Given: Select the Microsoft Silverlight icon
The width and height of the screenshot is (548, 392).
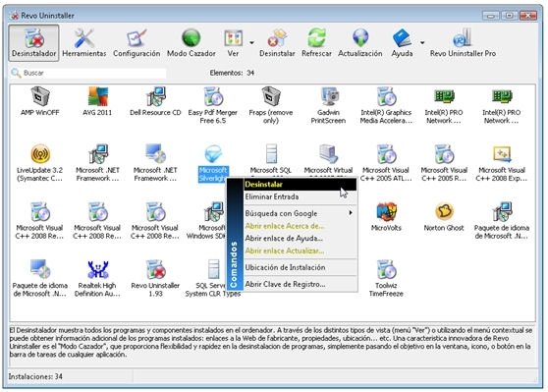Looking at the screenshot, I should (x=213, y=154).
